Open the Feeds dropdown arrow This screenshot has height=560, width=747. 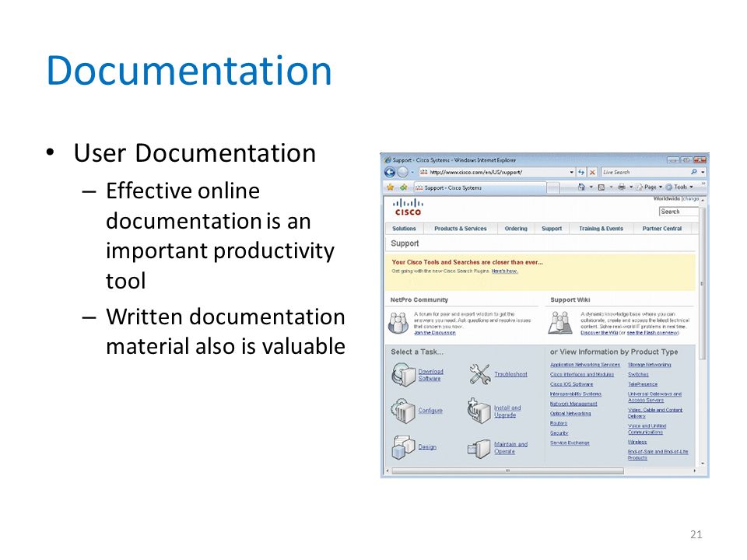612,187
